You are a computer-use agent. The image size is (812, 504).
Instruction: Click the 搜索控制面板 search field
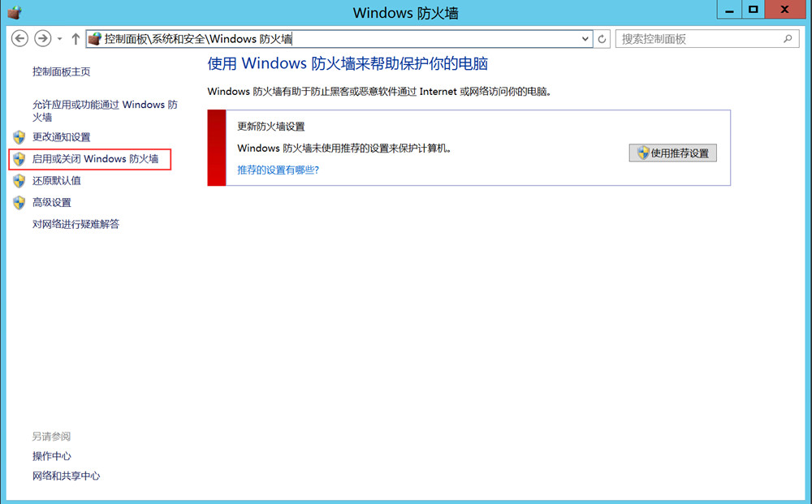(x=698, y=39)
